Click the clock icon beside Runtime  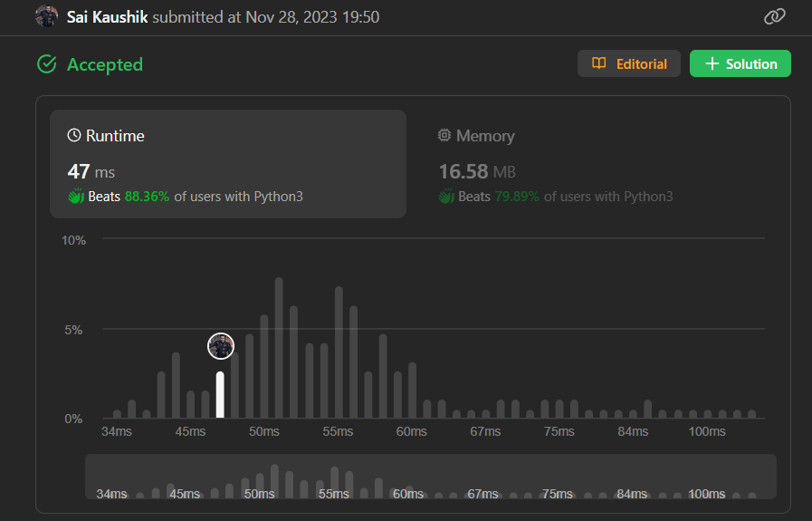tap(74, 136)
